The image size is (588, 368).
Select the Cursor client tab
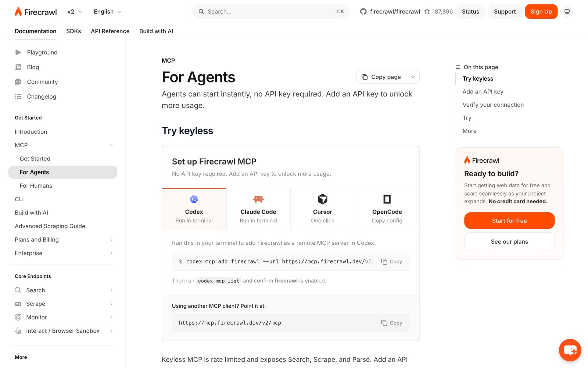point(323,209)
